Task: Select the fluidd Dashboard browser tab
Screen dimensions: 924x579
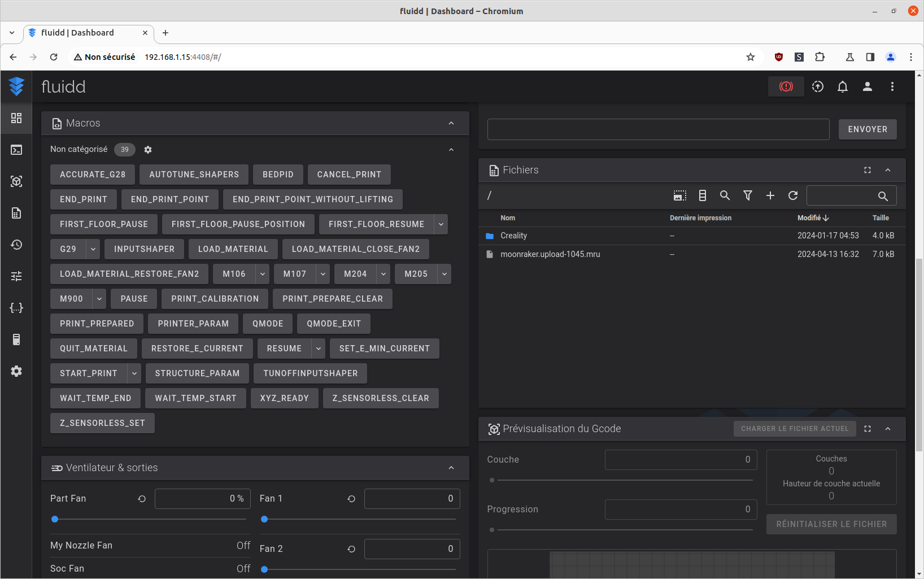Action: [x=88, y=33]
